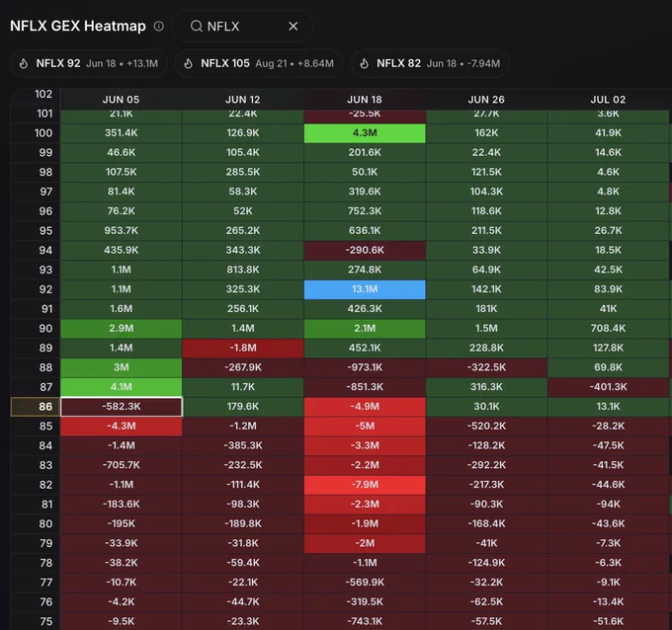Click the -322.5K cell under JUN 26
The height and width of the screenshot is (630, 672).
pos(486,367)
